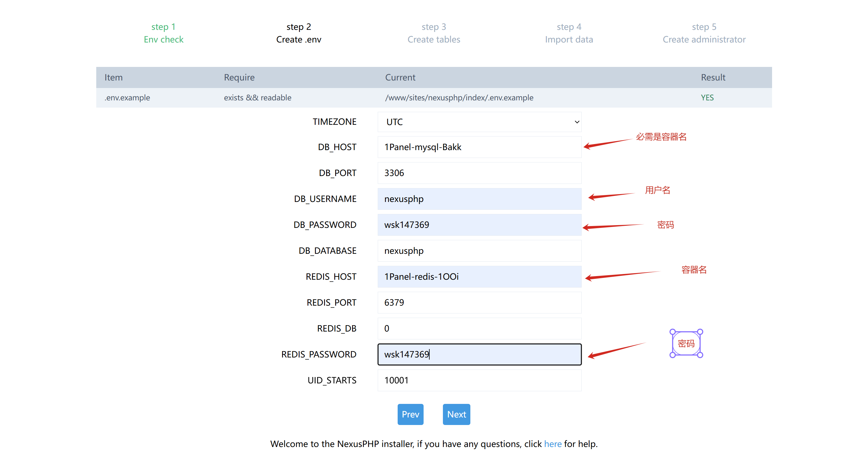The width and height of the screenshot is (868, 469).
Task: Click the DB_PASSWORD input field
Action: point(479,225)
